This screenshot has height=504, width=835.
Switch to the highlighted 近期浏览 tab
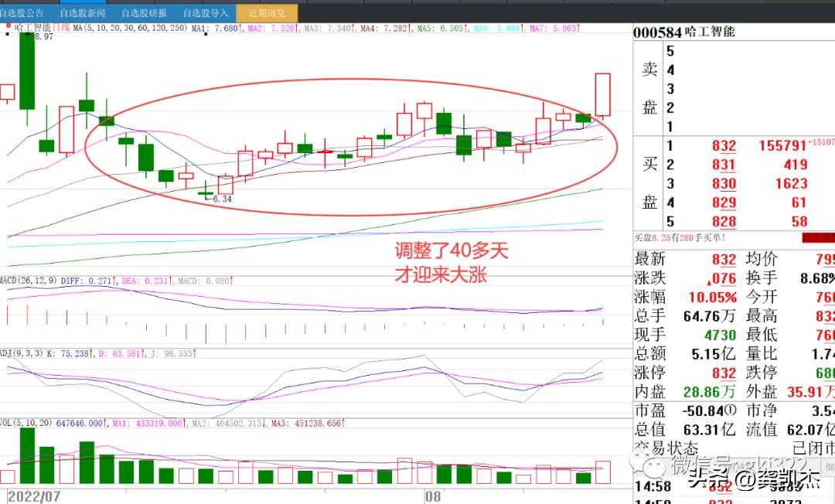pyautogui.click(x=267, y=13)
